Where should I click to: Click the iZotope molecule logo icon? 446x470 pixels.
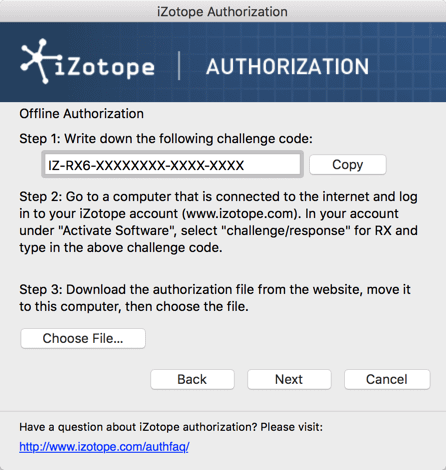(x=38, y=61)
